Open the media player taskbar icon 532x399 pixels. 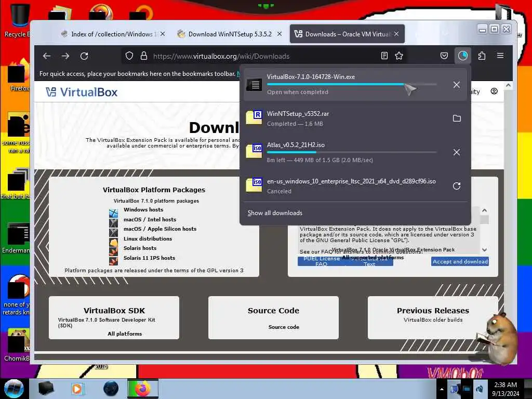tap(77, 389)
